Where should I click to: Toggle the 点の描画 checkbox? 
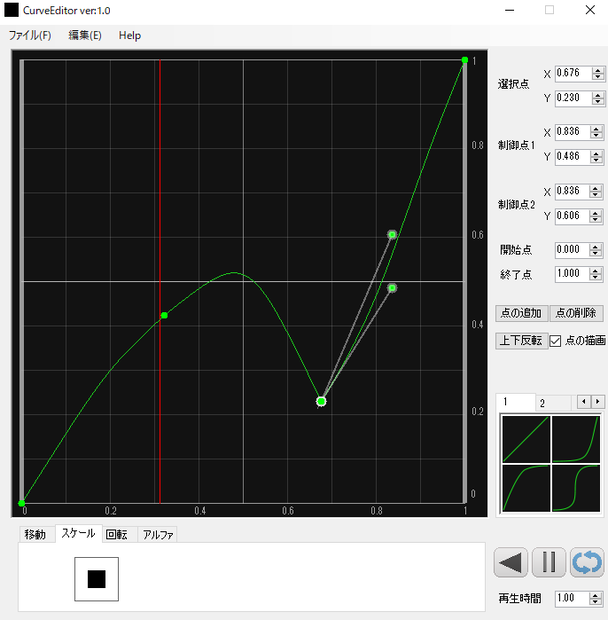coord(555,340)
